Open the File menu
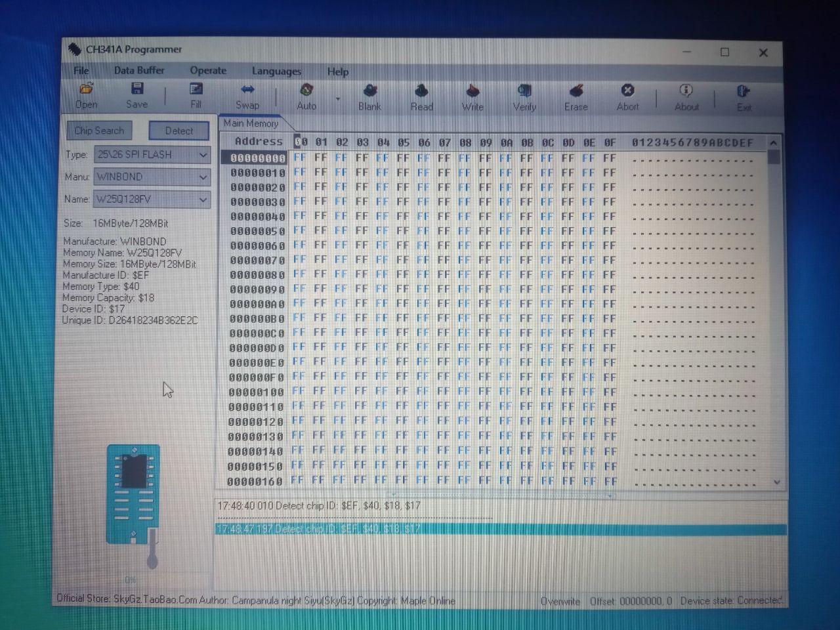This screenshot has width=840, height=630. click(x=81, y=70)
